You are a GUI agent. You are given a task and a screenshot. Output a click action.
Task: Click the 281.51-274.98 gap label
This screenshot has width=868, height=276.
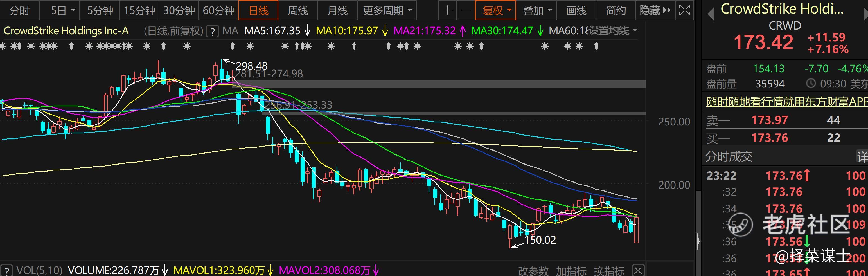[x=269, y=73]
